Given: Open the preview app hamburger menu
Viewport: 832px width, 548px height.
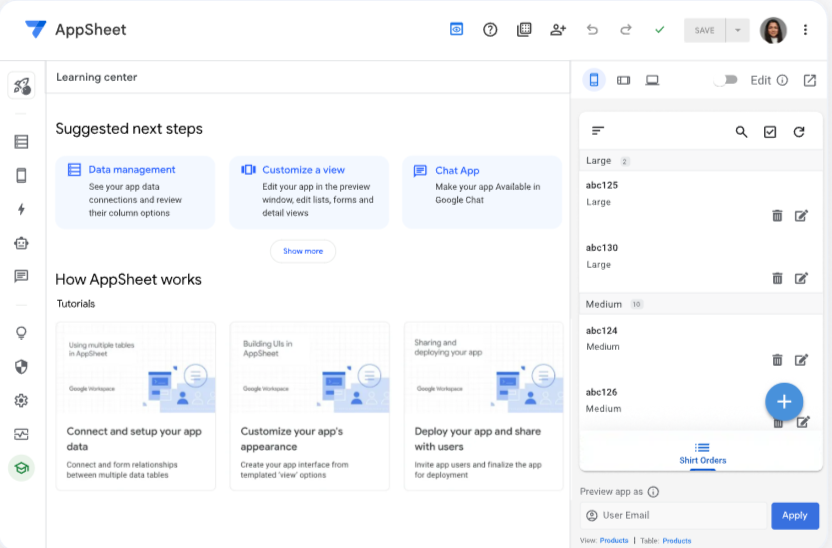Looking at the screenshot, I should (x=598, y=131).
